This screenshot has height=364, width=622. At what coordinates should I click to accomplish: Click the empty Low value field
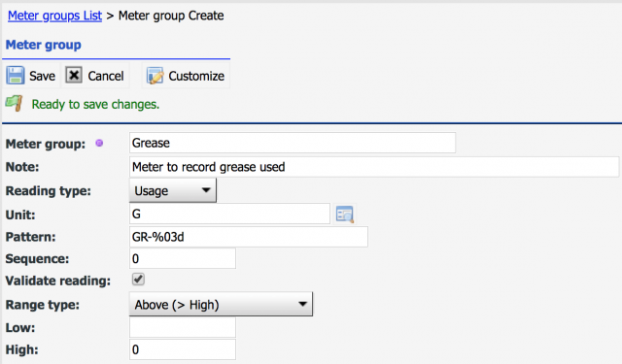click(183, 327)
